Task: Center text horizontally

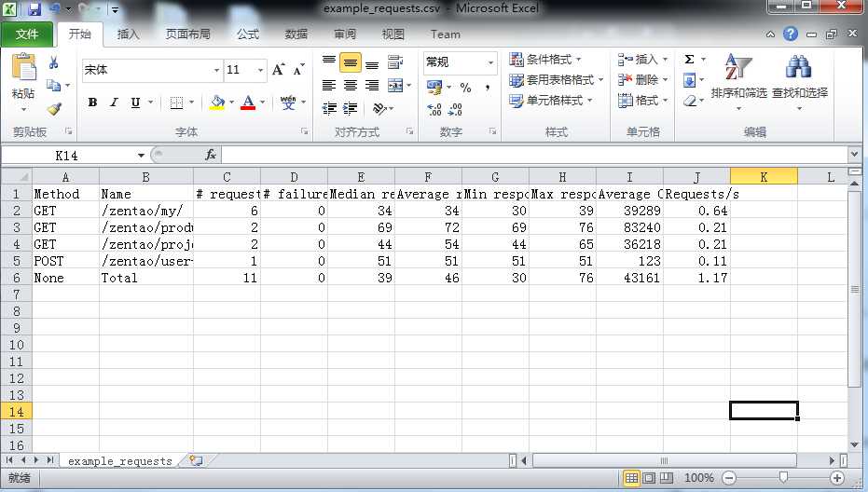Action: pyautogui.click(x=350, y=85)
